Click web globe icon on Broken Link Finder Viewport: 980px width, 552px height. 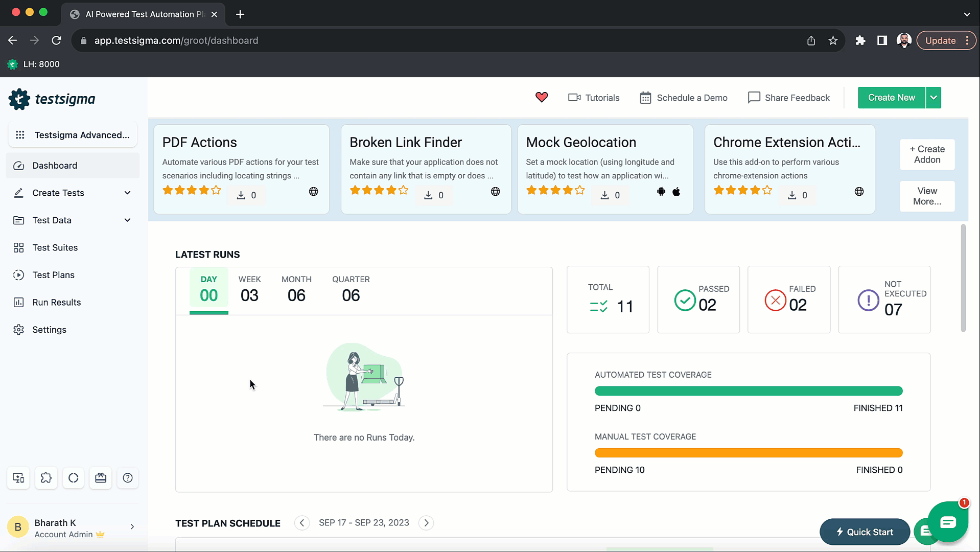tap(496, 192)
